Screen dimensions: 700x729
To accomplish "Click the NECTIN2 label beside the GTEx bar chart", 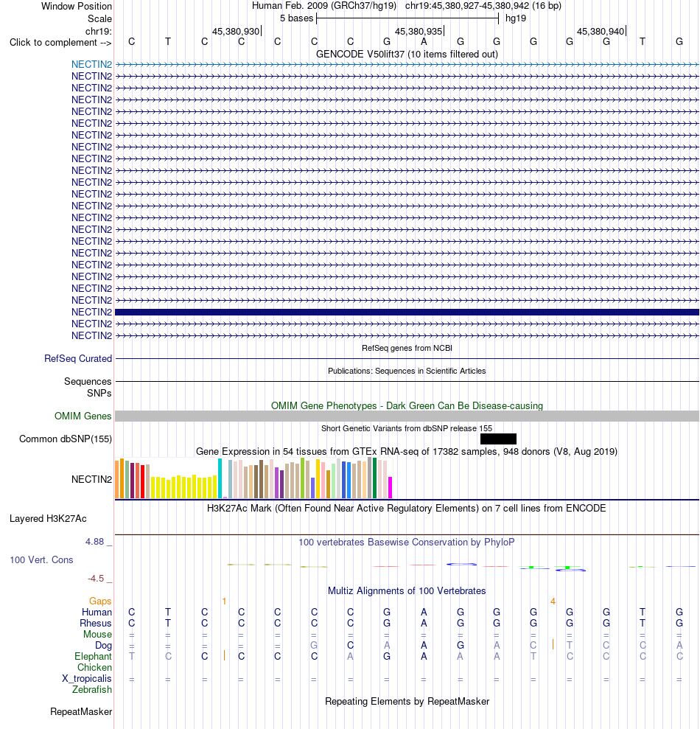I will click(x=91, y=479).
